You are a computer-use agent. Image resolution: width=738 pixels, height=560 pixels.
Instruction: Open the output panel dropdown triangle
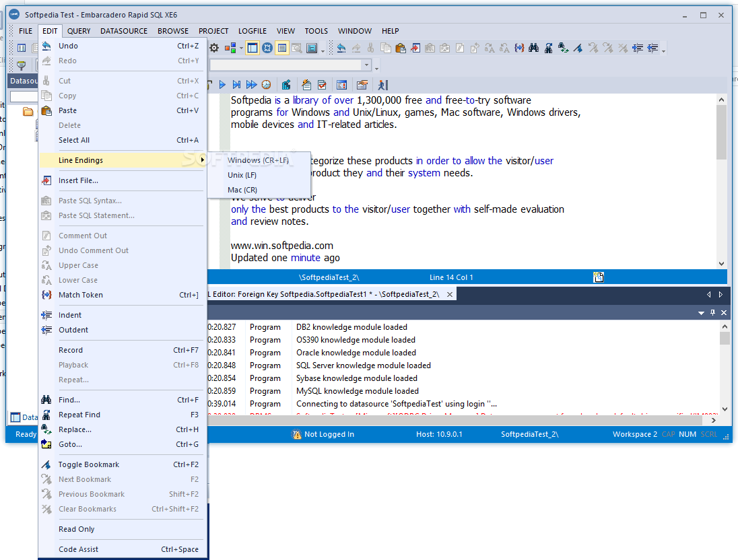click(x=701, y=313)
